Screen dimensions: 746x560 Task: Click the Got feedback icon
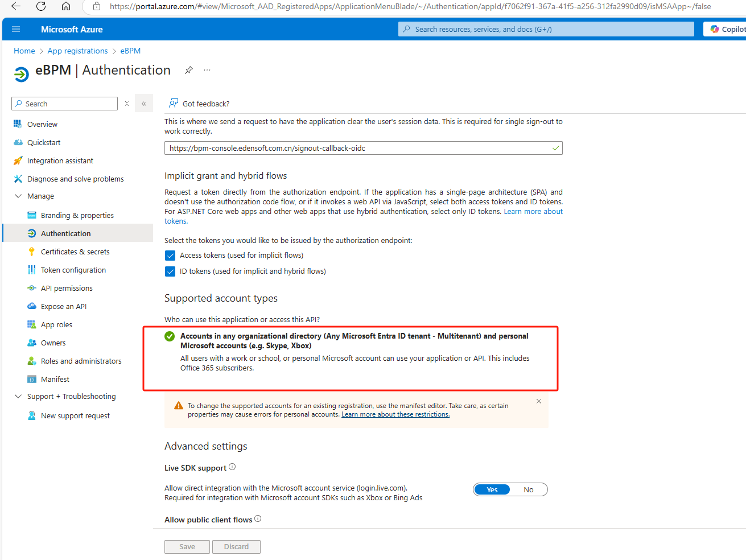coord(173,103)
